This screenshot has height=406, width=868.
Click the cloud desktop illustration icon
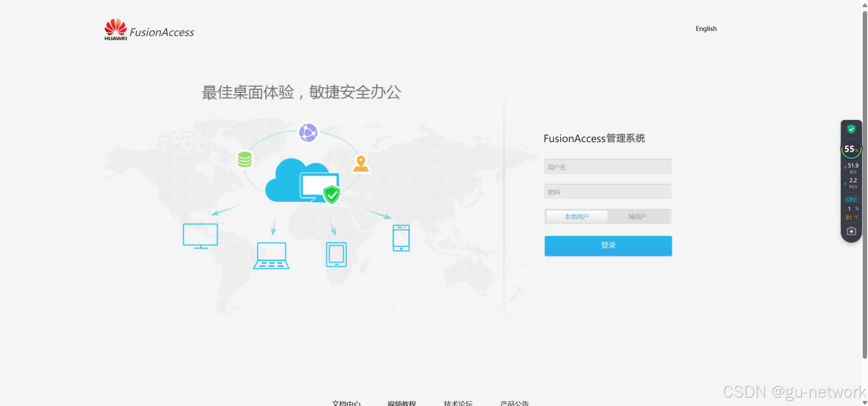(x=302, y=181)
